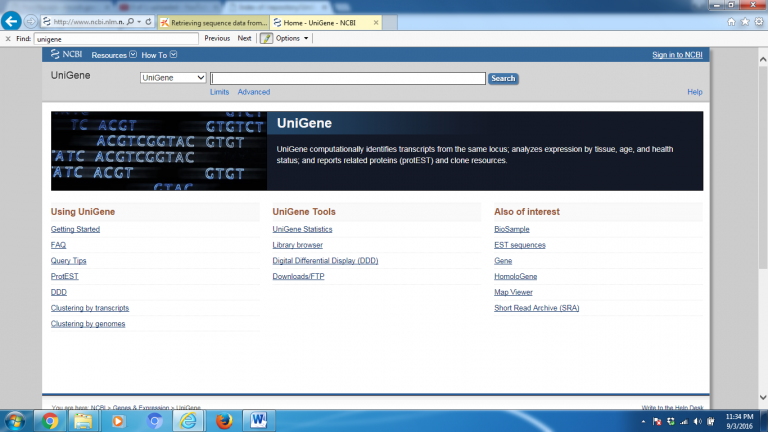This screenshot has width=768, height=432.
Task: Open the How To dropdown menu
Action: (158, 55)
